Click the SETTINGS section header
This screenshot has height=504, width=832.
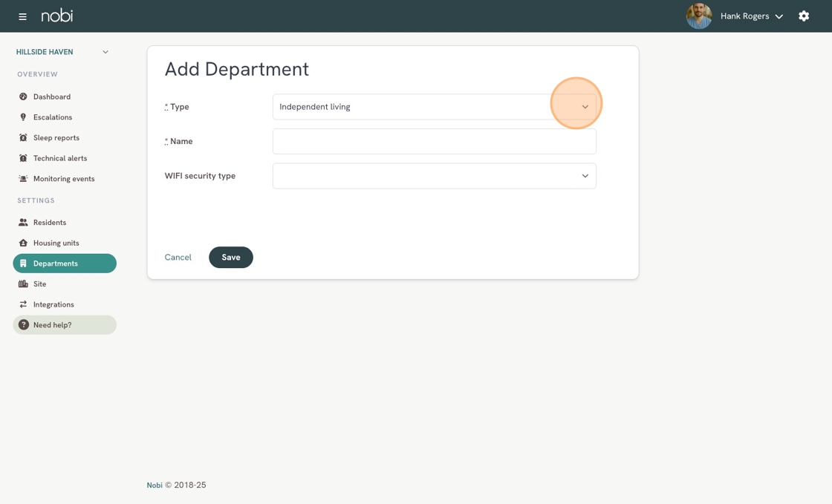click(x=36, y=200)
